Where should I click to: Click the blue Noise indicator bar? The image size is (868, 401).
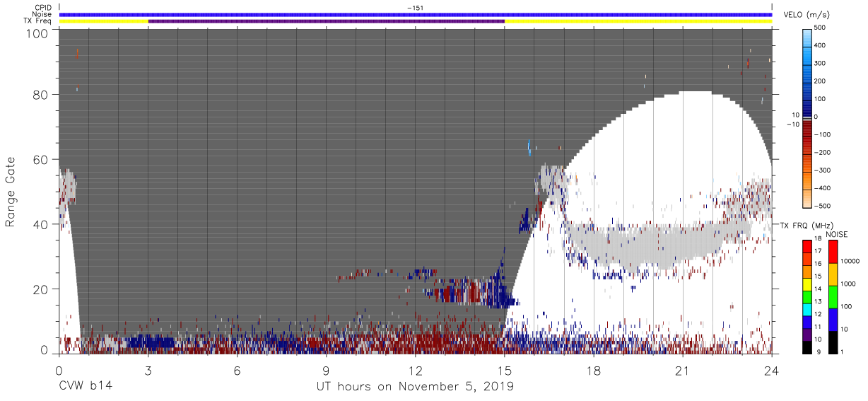pyautogui.click(x=416, y=14)
